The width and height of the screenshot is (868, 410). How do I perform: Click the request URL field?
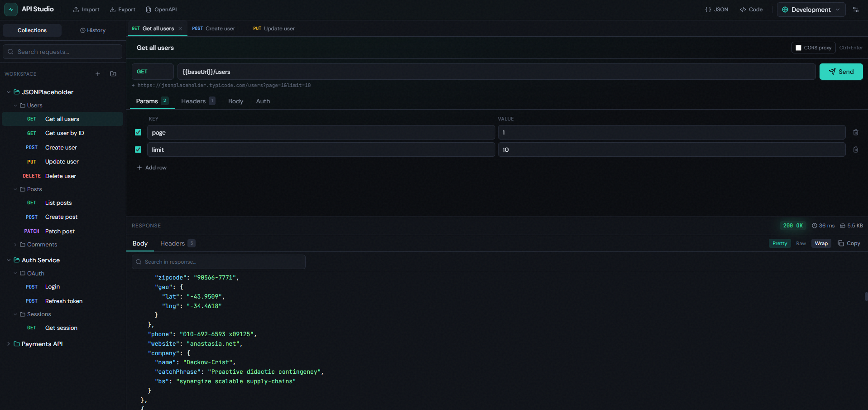[x=496, y=72]
